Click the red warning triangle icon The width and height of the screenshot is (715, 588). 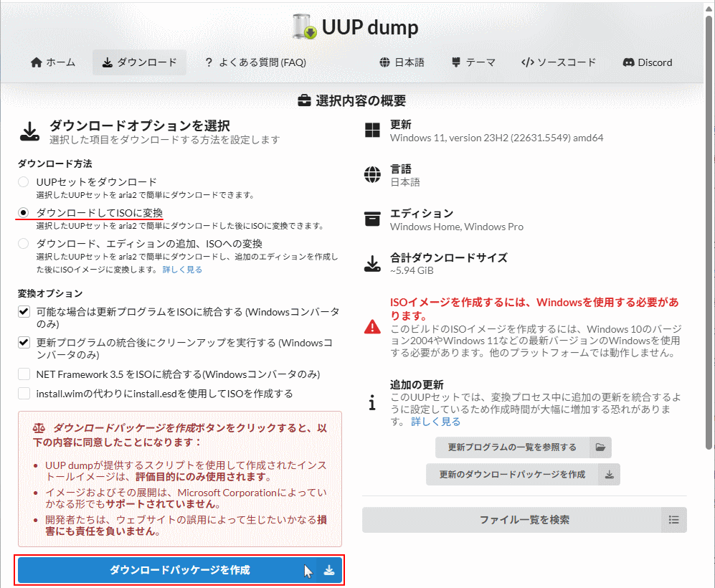coord(372,327)
